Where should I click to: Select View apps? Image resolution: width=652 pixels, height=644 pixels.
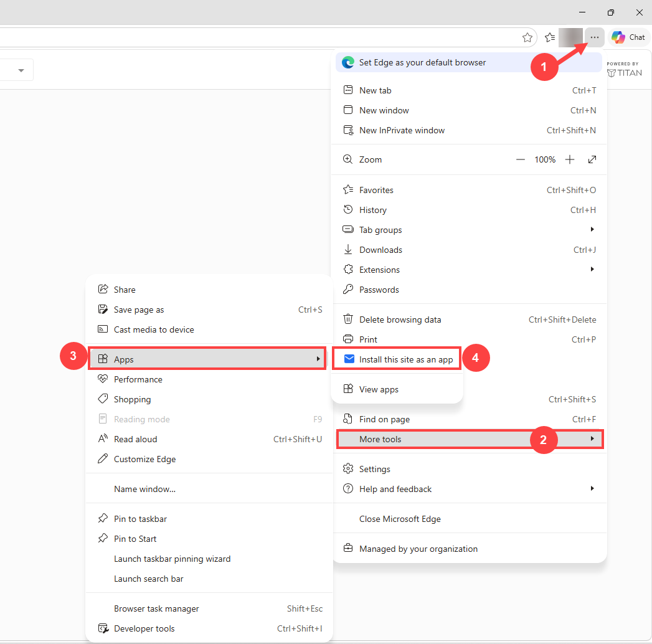click(397, 389)
